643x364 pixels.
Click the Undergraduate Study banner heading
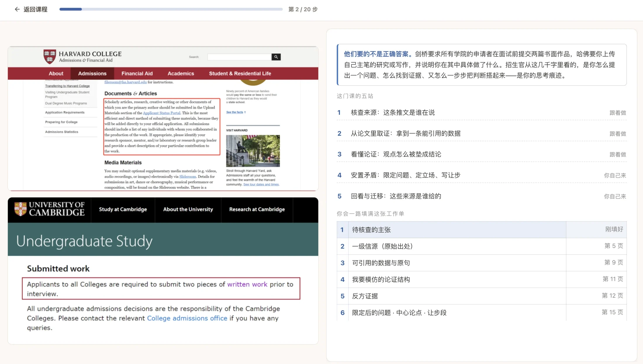click(x=84, y=241)
